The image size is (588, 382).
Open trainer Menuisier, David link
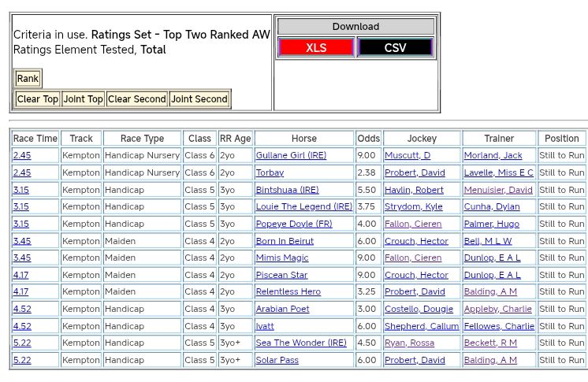[498, 190]
